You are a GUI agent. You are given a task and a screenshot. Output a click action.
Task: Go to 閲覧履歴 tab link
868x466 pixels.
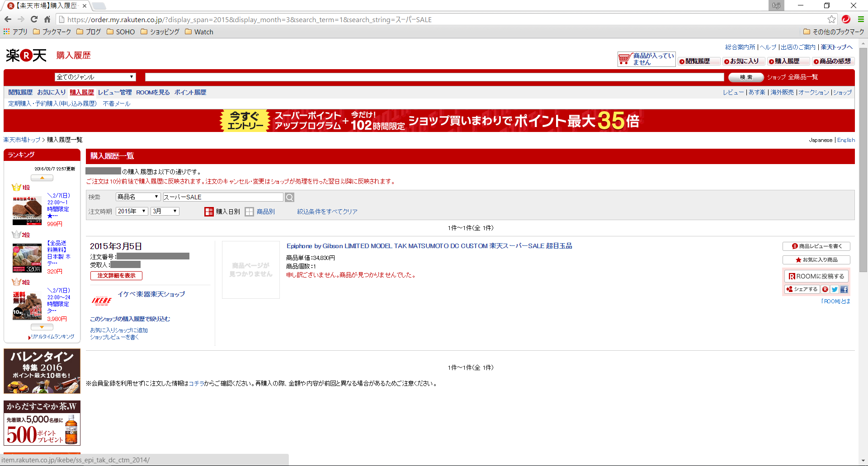pyautogui.click(x=20, y=92)
